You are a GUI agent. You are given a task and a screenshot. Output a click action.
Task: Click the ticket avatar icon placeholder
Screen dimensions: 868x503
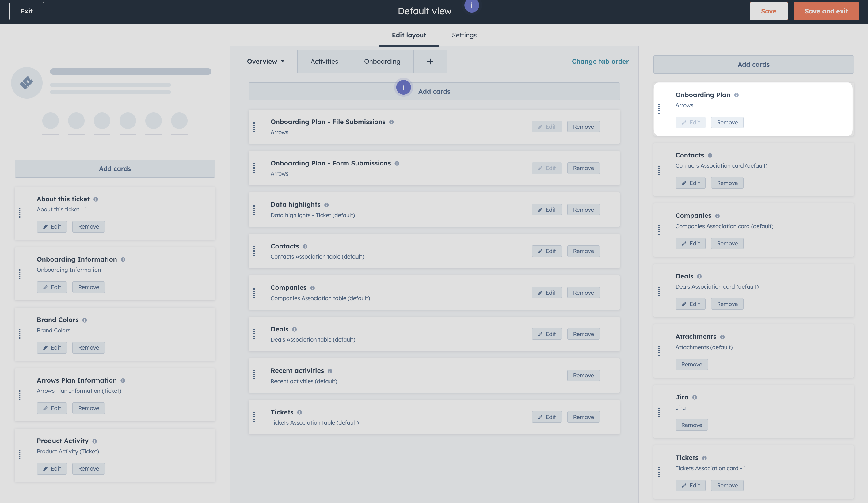(x=27, y=83)
